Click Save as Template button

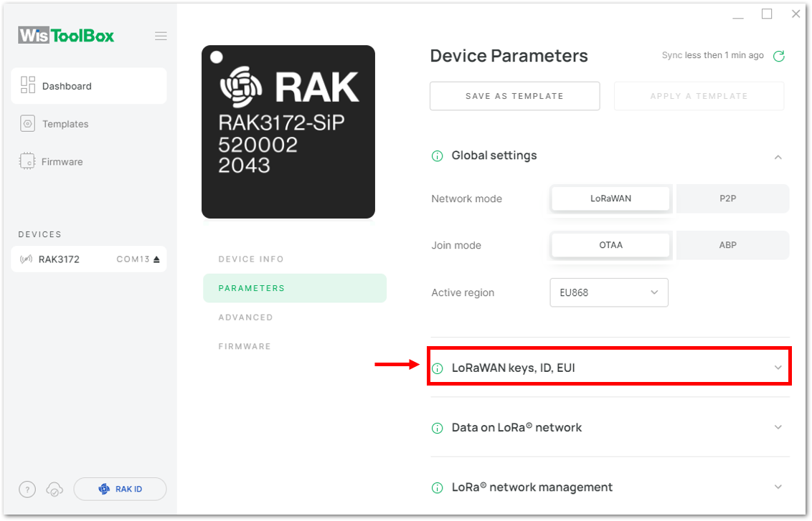tap(515, 96)
